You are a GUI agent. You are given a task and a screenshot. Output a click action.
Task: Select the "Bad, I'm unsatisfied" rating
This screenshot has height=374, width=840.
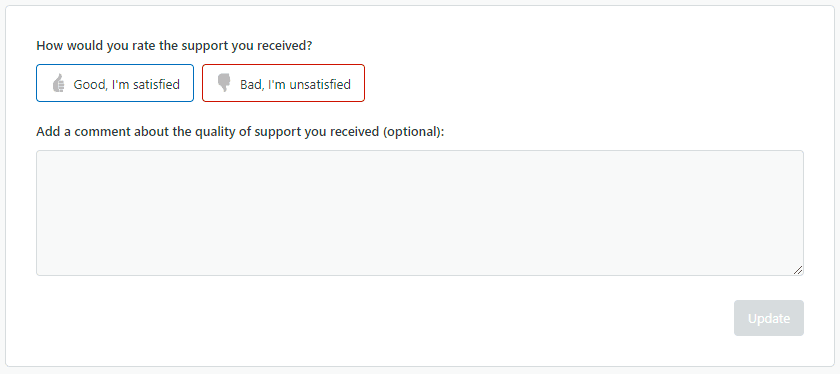click(x=283, y=83)
